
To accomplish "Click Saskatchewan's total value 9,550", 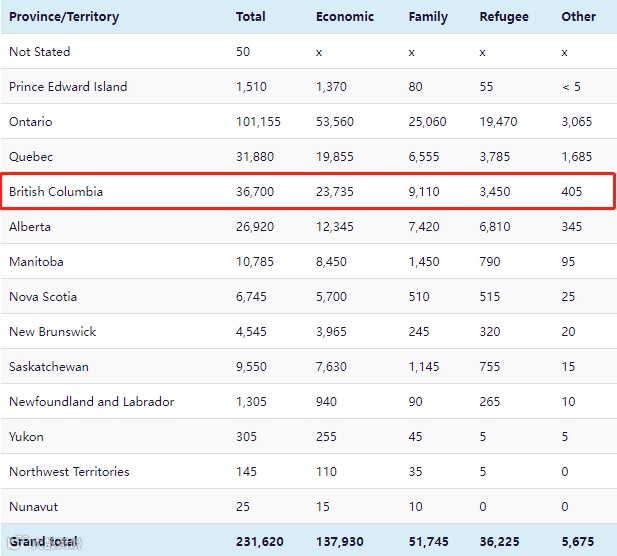I will tap(251, 366).
